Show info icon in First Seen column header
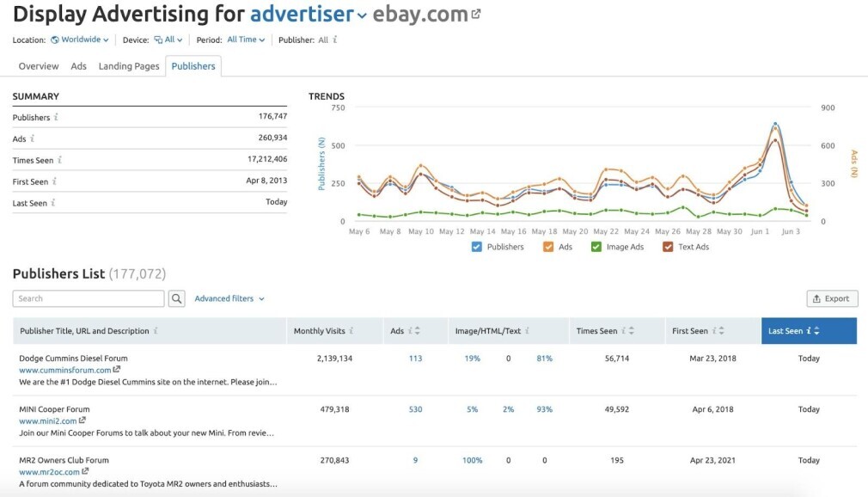 coord(714,331)
